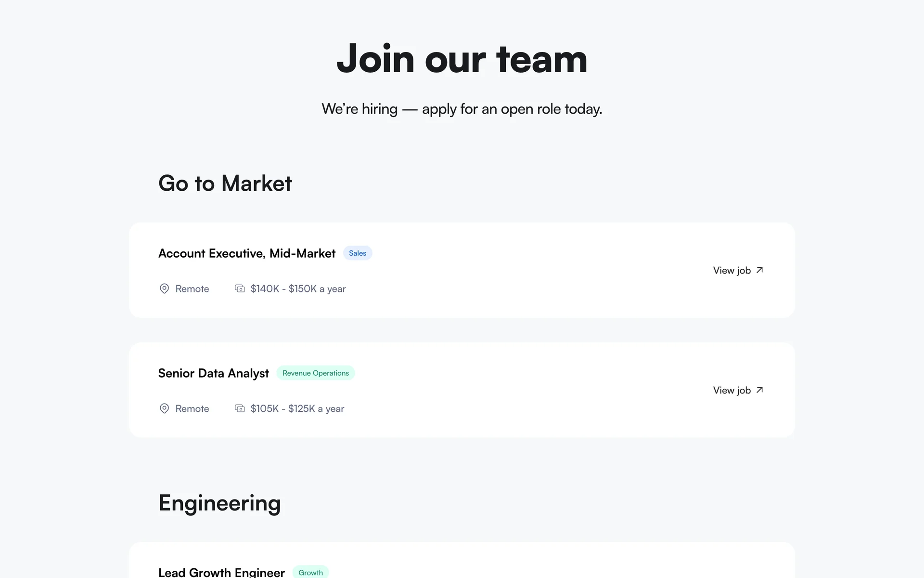This screenshot has width=924, height=578.
Task: Click arrow icon next to Account Executive View job
Action: [x=759, y=270]
